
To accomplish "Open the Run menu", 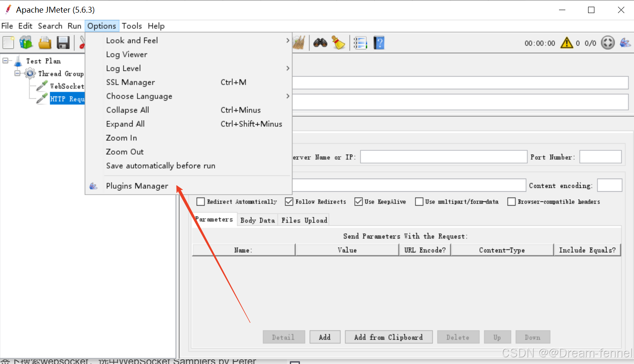I will pos(75,26).
